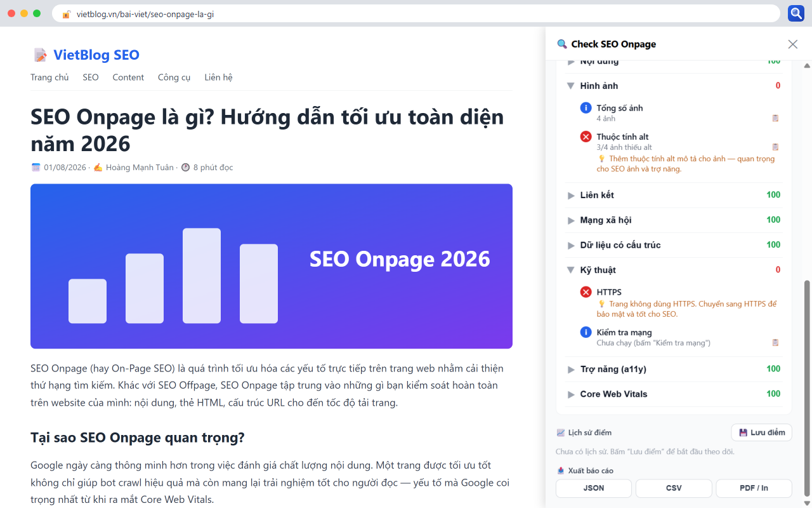This screenshot has width=812, height=508.
Task: Open the Công cụ menu item
Action: coord(174,77)
